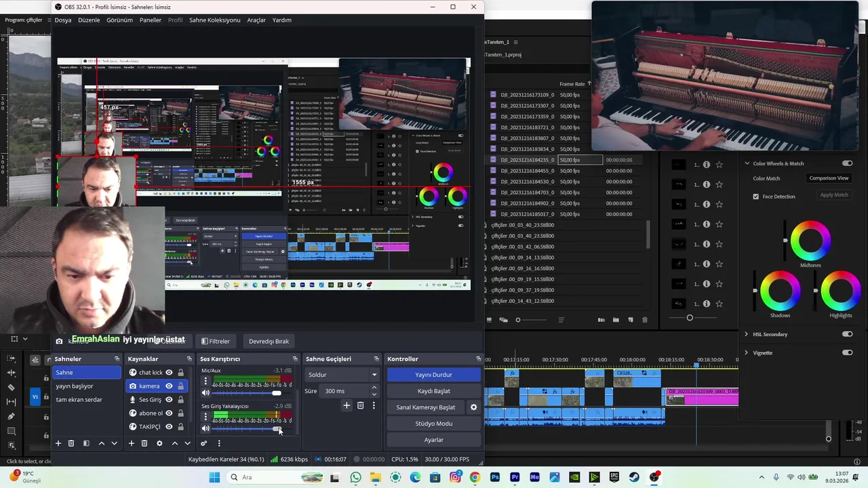The height and width of the screenshot is (488, 868).
Task: Mute the Ses Giriş Yakalayıcısı speaker icon
Action: click(205, 428)
